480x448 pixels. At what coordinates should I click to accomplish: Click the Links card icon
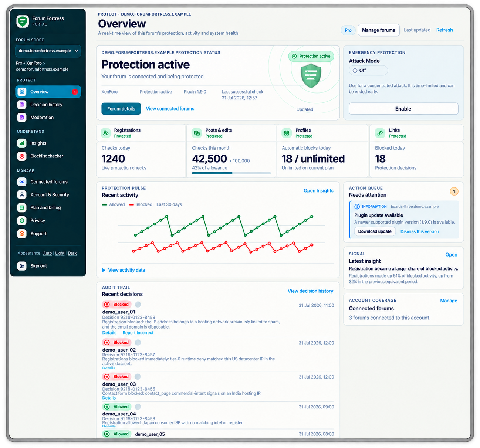pyautogui.click(x=380, y=133)
